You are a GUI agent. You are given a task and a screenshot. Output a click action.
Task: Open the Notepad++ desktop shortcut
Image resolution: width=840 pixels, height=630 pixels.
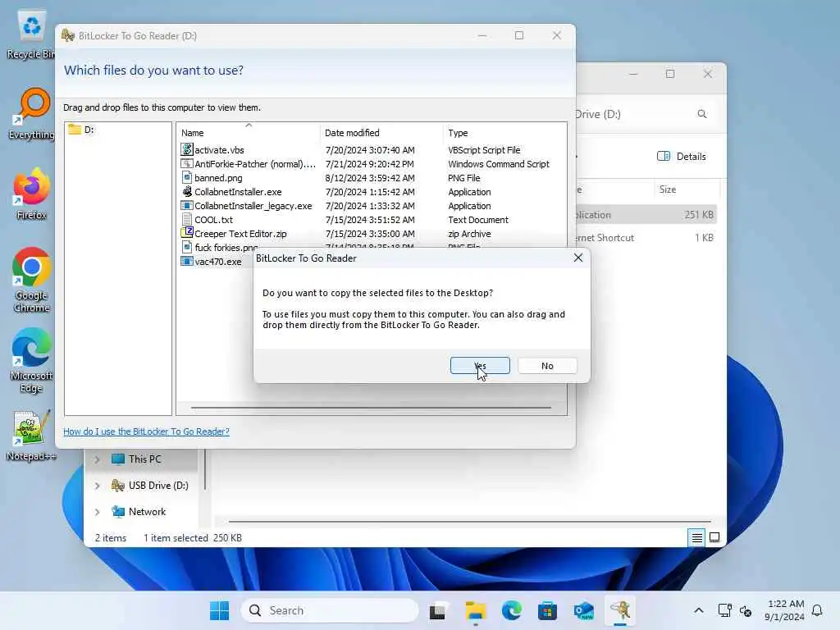click(x=30, y=436)
